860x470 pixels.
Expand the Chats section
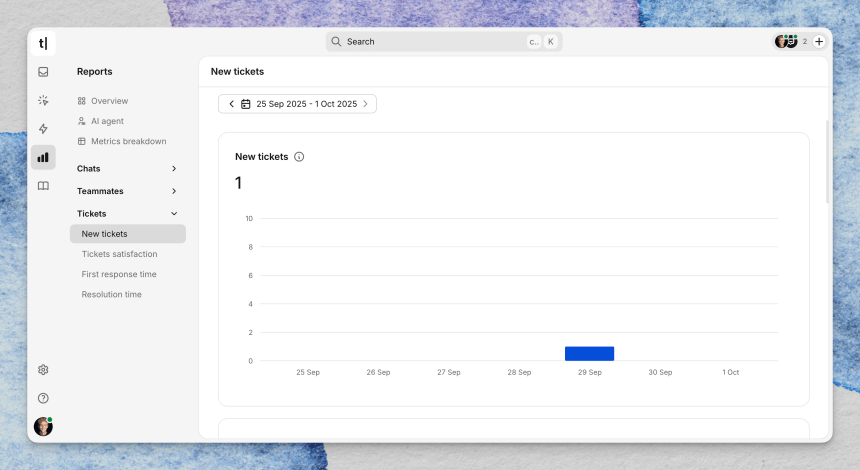128,168
